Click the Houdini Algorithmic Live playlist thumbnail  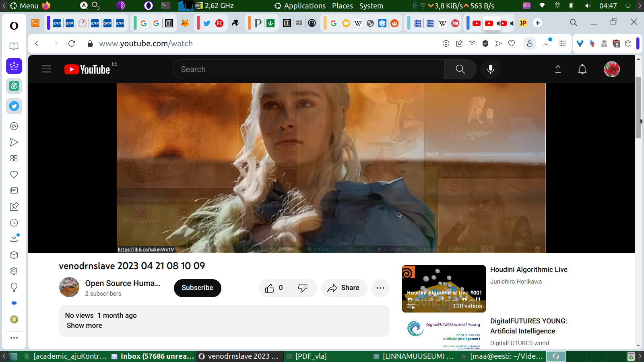point(444,288)
